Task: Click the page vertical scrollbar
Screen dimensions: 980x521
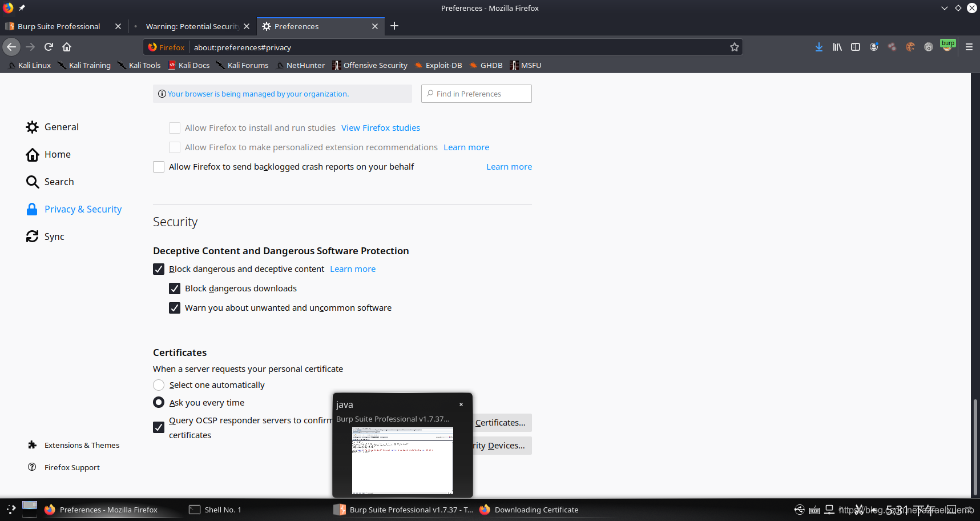Action: point(975,447)
